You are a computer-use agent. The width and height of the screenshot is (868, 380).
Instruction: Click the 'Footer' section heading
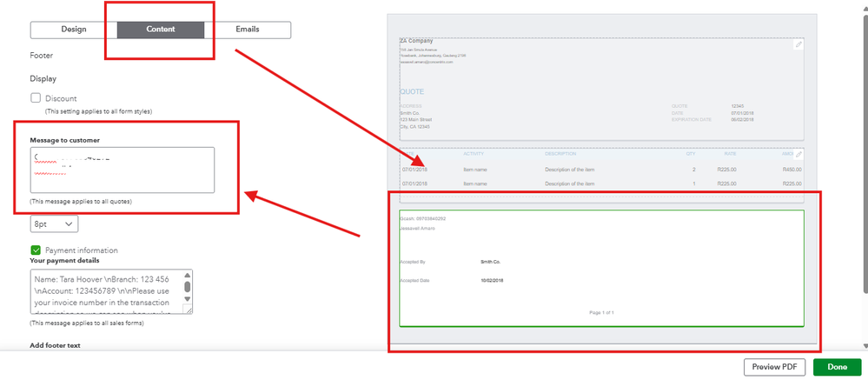click(x=42, y=56)
